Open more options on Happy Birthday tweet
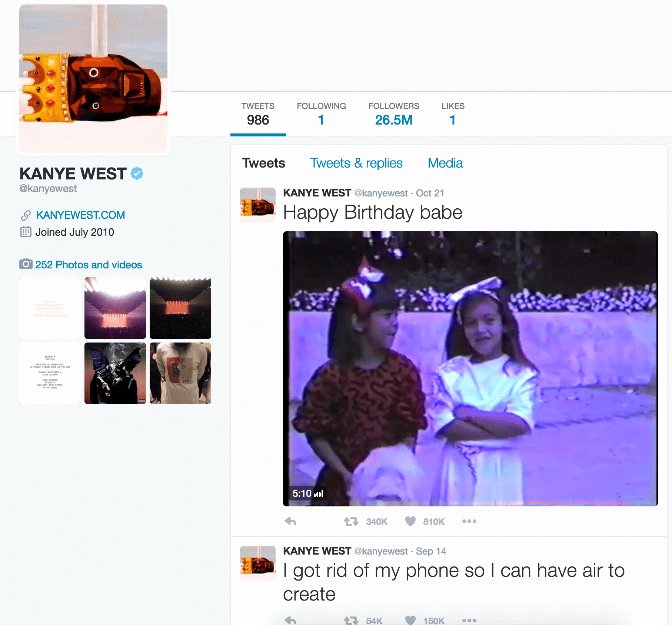The image size is (672, 625). coord(469,521)
